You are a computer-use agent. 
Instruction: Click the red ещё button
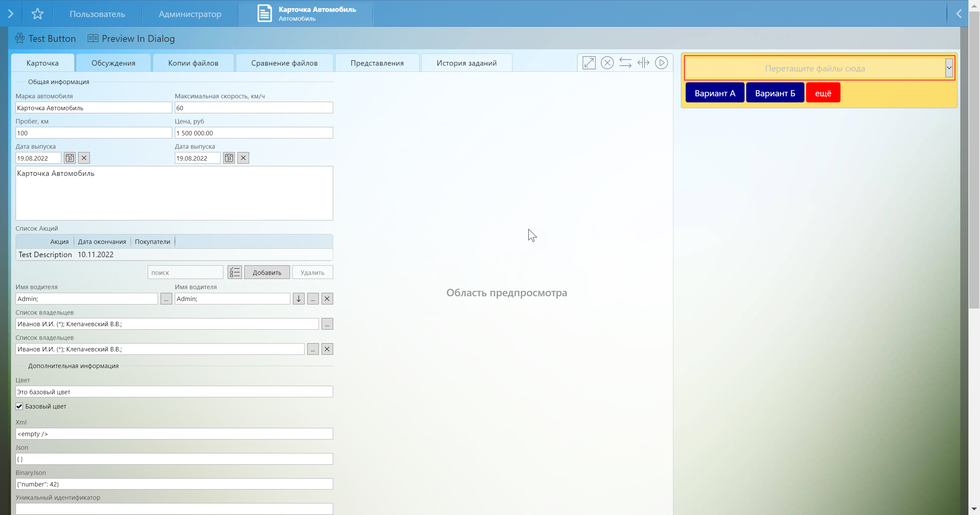[823, 93]
